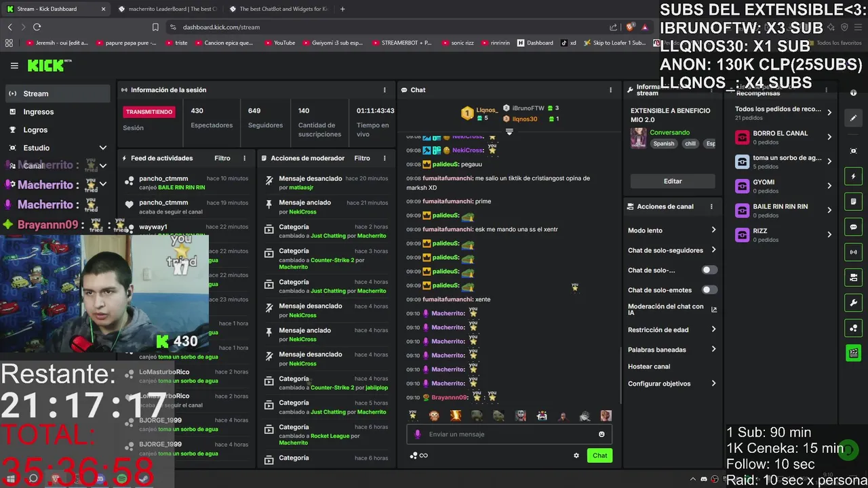Open the YouTube bookmark
Viewport: 868px width, 488px height.
point(279,43)
